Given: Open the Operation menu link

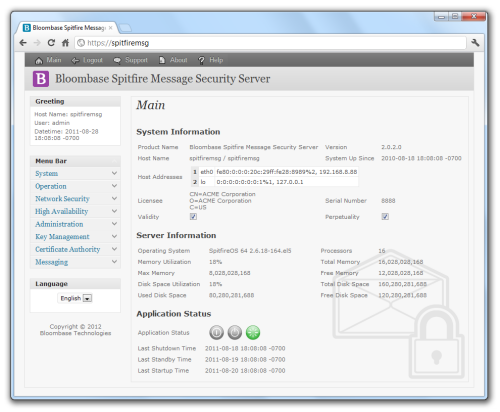Looking at the screenshot, I should 51,186.
